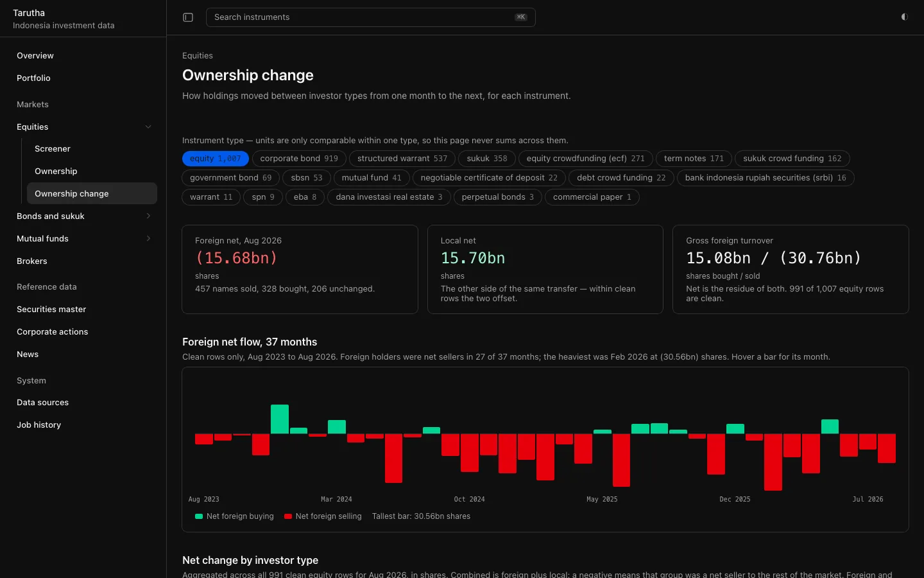Select dana investasi real estate chip

pos(389,197)
